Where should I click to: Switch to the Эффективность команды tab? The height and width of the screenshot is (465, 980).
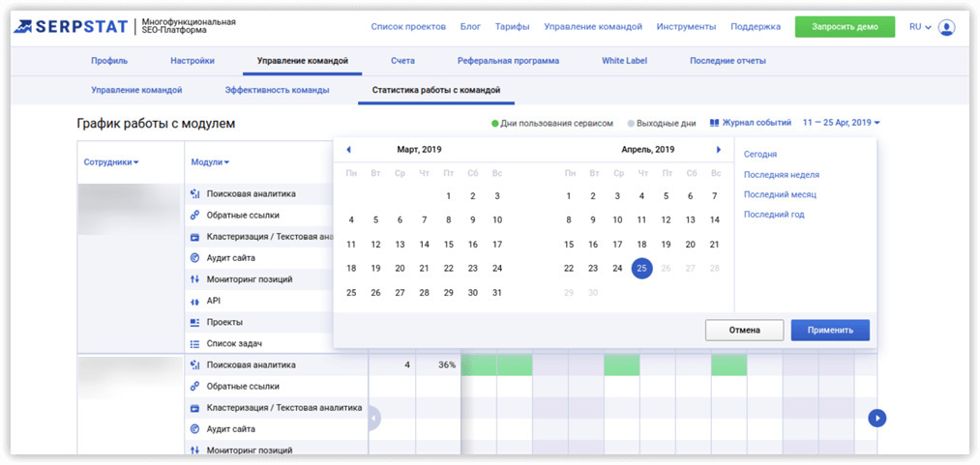[277, 90]
